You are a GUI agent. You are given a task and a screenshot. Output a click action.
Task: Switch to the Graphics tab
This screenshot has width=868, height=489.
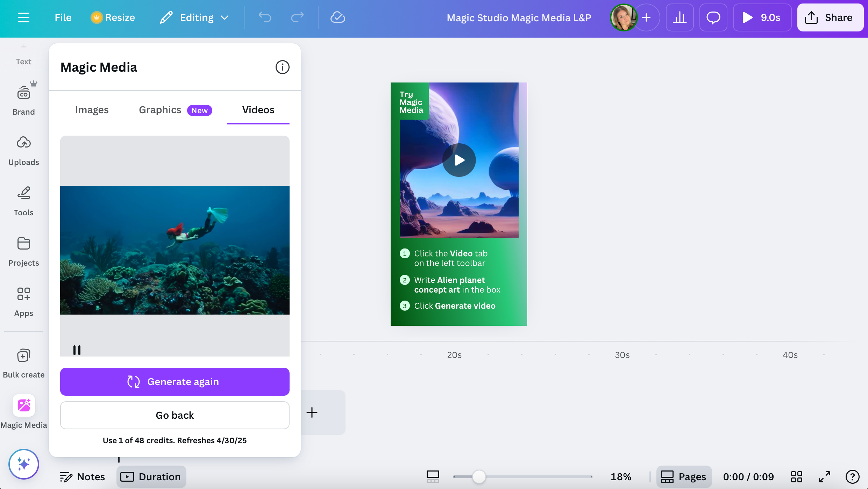[160, 109]
